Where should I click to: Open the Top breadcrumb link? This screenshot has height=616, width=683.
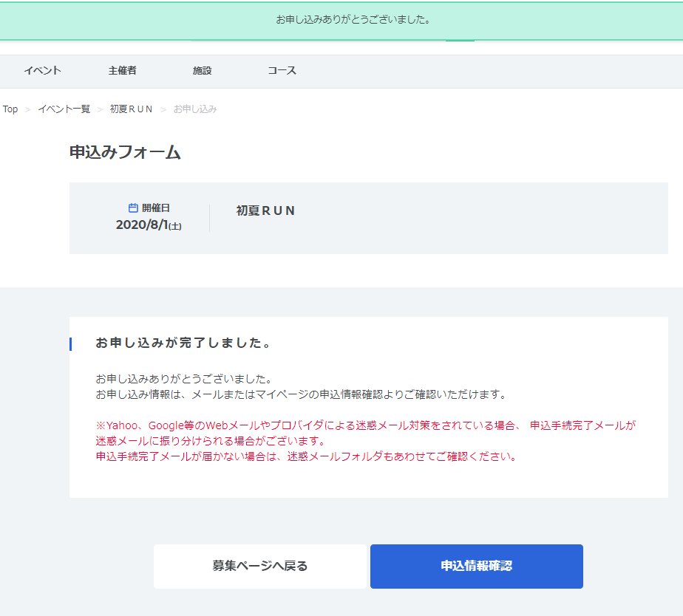(10, 109)
